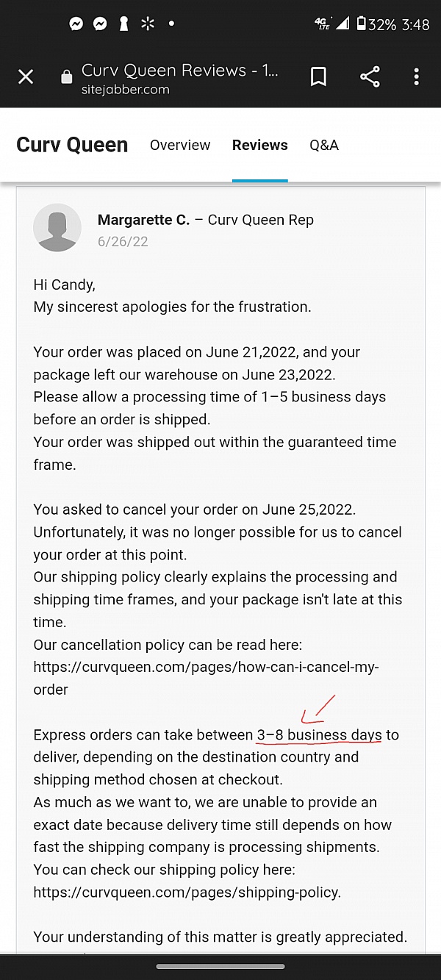
Task: Tap the sitejabber.com address bar text
Action: coord(126,90)
